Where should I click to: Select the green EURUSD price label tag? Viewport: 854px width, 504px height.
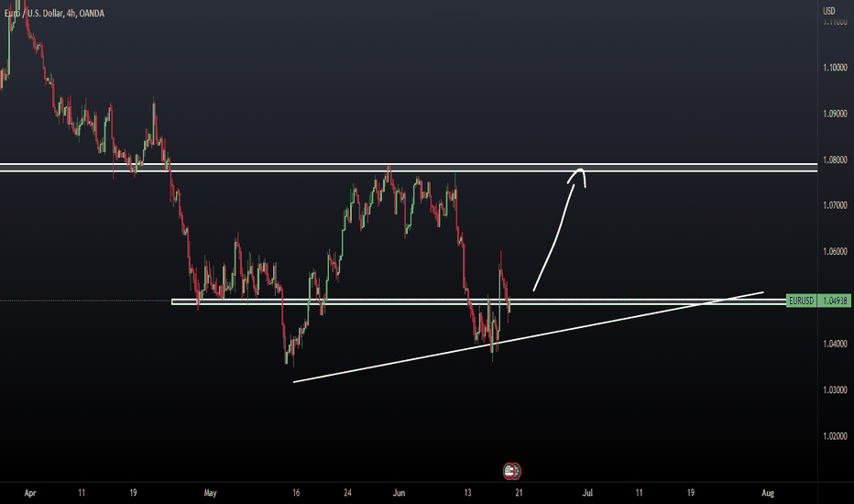pos(801,301)
